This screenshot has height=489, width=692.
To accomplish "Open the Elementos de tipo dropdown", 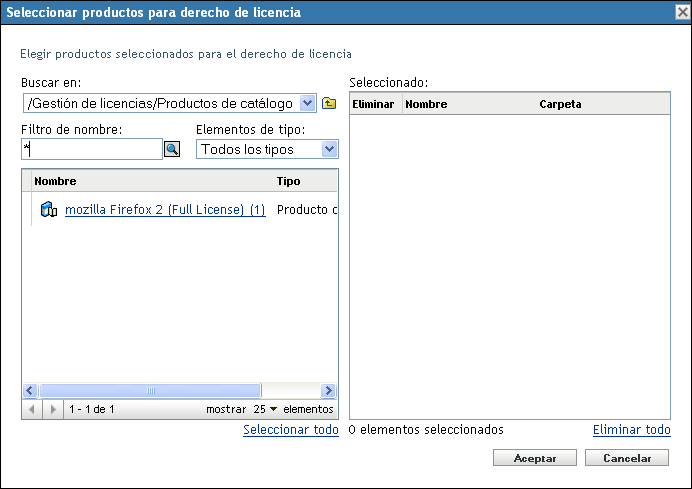I will 330,149.
